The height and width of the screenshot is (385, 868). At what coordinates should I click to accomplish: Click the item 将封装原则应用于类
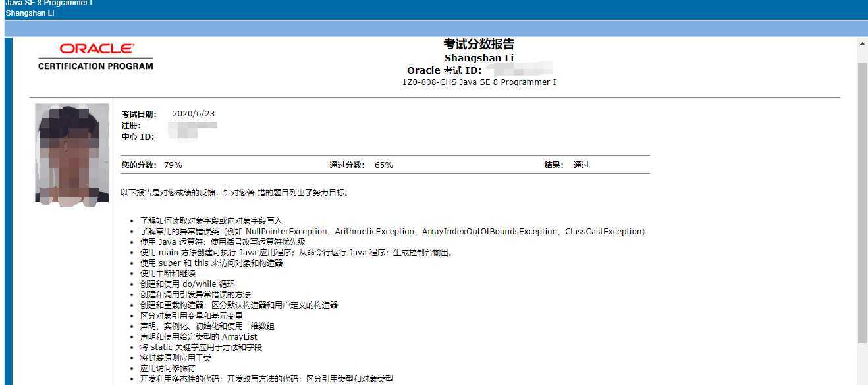(175, 358)
